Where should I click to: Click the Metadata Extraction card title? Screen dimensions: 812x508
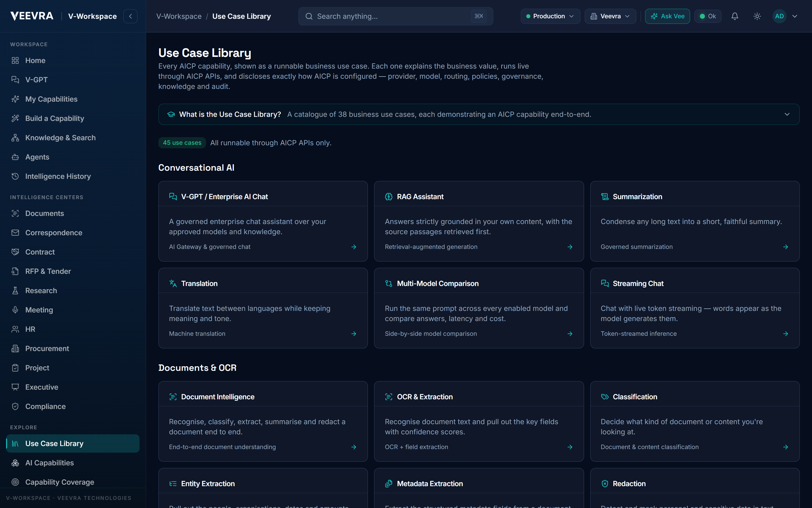point(430,483)
